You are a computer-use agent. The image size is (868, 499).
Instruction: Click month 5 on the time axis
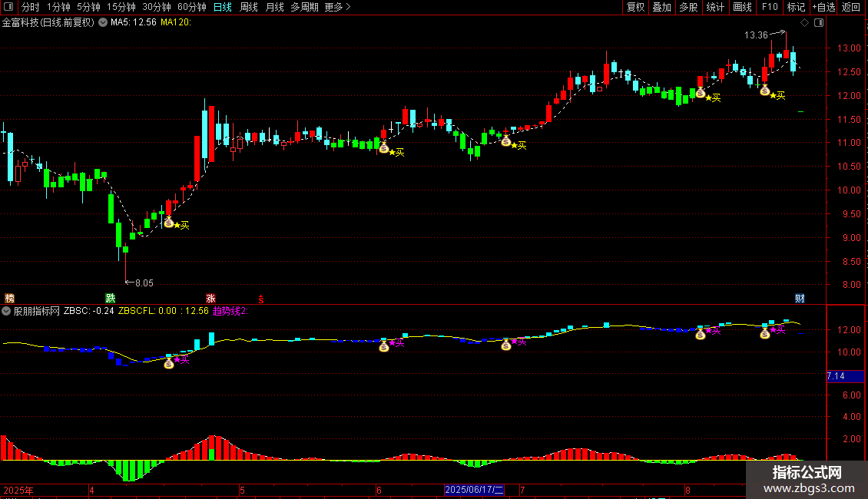[x=242, y=490]
